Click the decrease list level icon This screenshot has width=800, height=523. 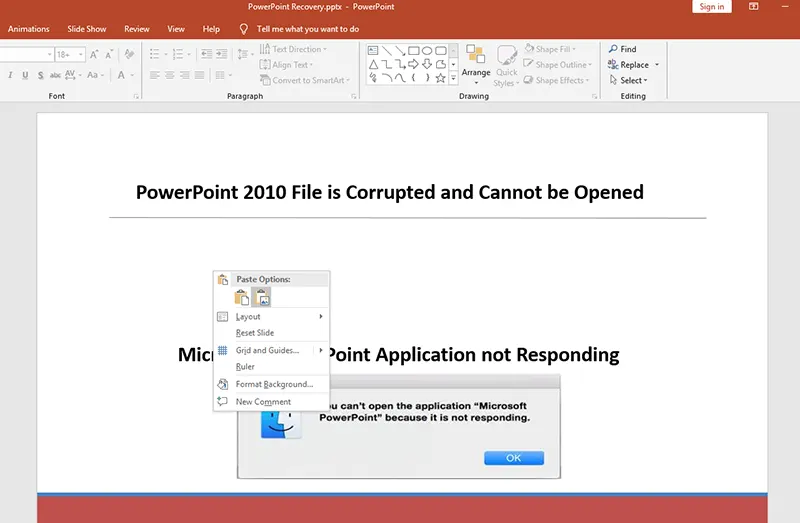[206, 54]
